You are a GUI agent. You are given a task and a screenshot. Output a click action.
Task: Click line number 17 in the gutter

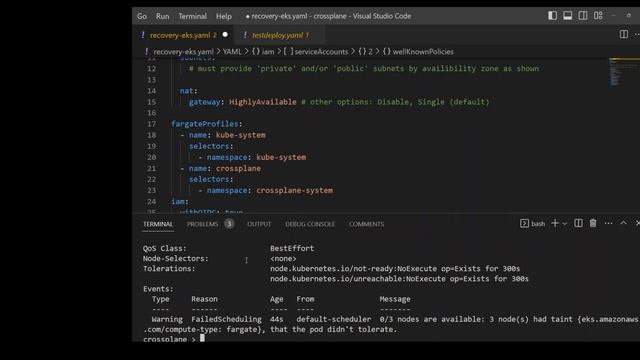point(151,124)
